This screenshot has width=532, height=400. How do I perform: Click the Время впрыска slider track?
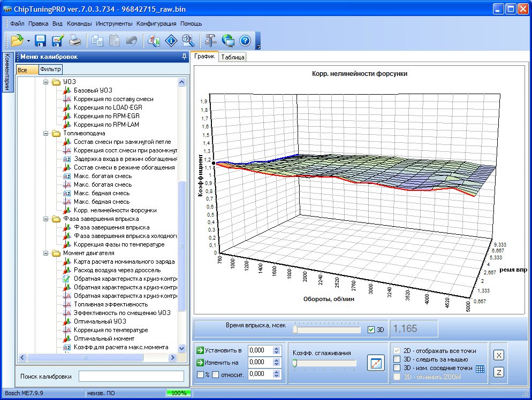click(x=328, y=330)
